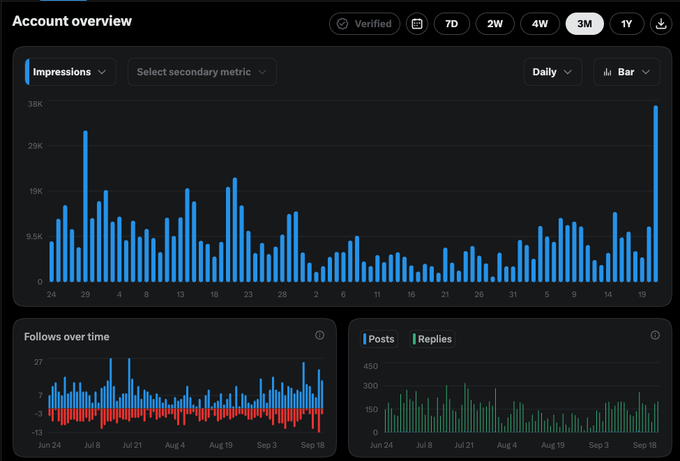This screenshot has width=680, height=461.
Task: Open the Select secondary metric dropdown
Action: click(x=202, y=72)
